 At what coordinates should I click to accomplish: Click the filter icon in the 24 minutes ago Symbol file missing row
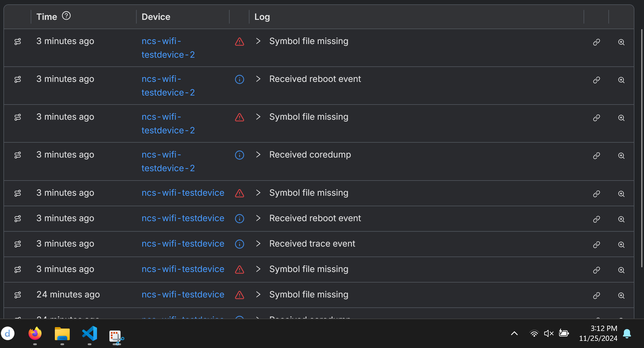click(18, 295)
